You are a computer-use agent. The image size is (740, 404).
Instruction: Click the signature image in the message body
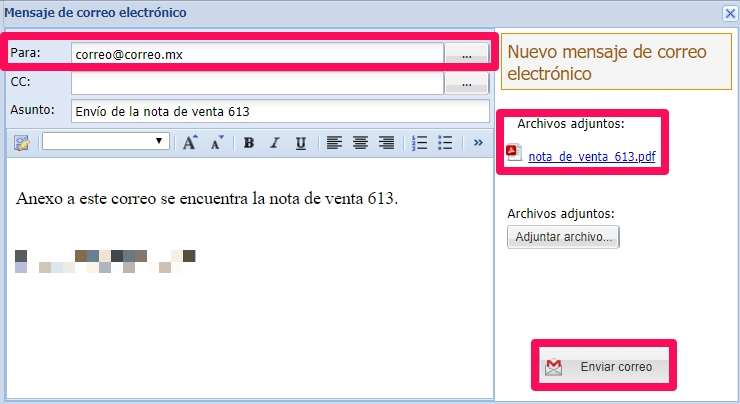[x=105, y=261]
